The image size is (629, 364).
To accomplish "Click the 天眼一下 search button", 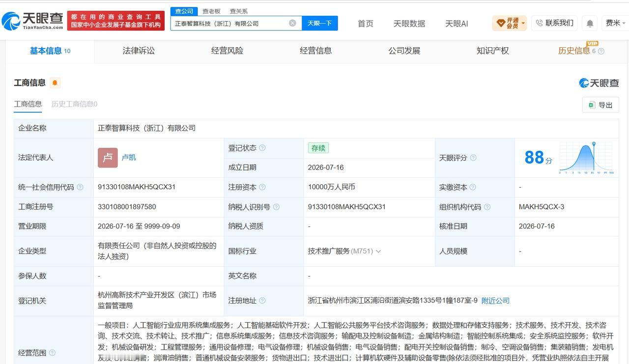I will (319, 23).
